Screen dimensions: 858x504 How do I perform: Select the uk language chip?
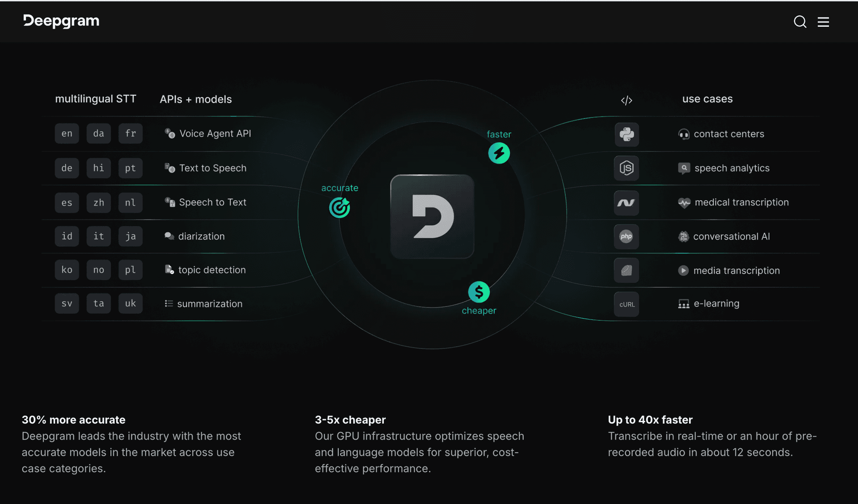(x=130, y=303)
